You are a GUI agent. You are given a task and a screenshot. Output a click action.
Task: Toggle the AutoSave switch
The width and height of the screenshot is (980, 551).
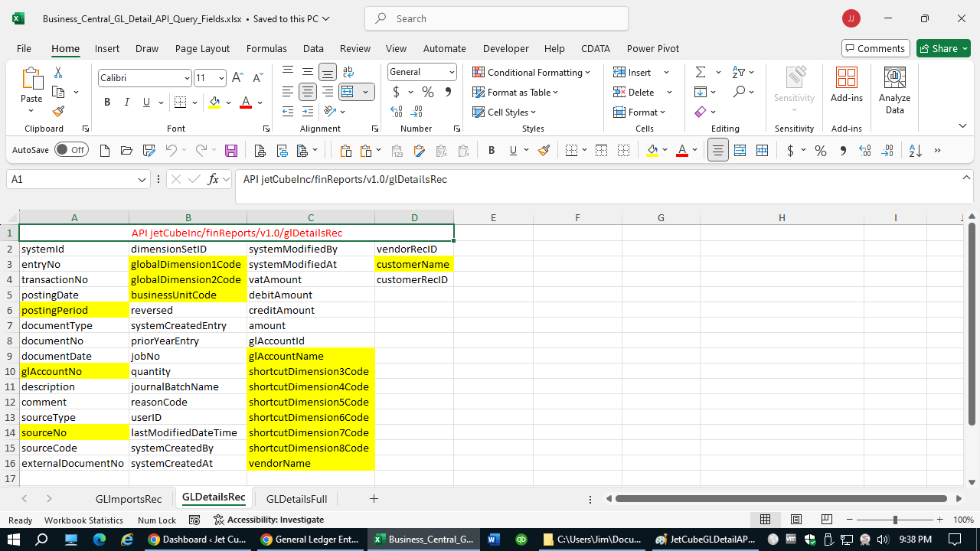pyautogui.click(x=71, y=150)
